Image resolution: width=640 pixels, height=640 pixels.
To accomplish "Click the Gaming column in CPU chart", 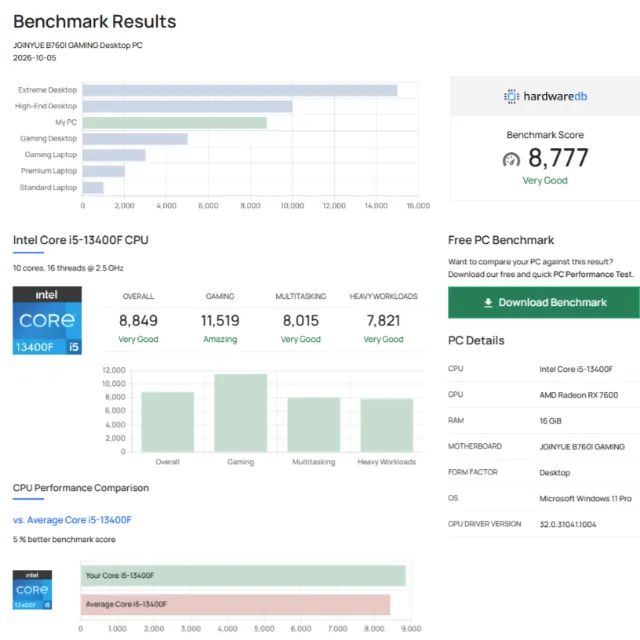I will pyautogui.click(x=241, y=413).
